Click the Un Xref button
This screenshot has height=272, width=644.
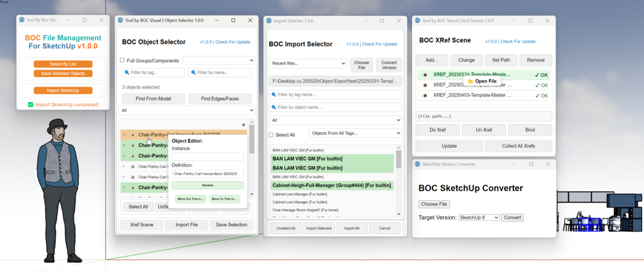tap(484, 130)
